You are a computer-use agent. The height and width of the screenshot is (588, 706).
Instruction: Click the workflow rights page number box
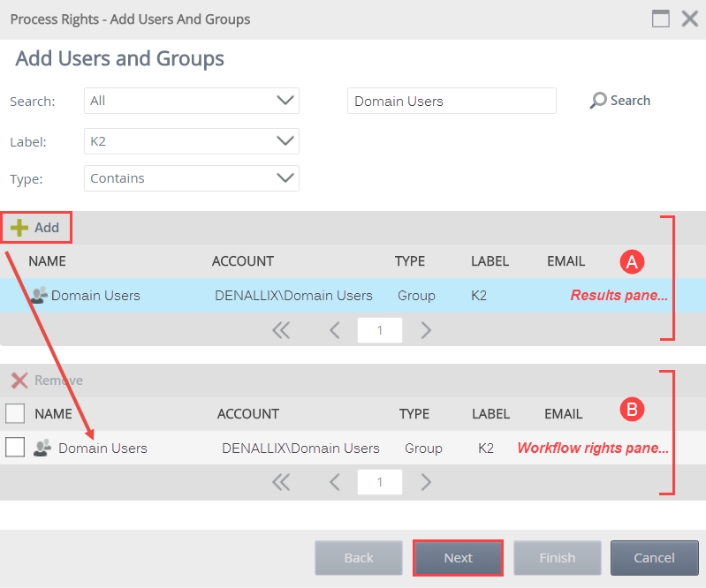[x=380, y=482]
